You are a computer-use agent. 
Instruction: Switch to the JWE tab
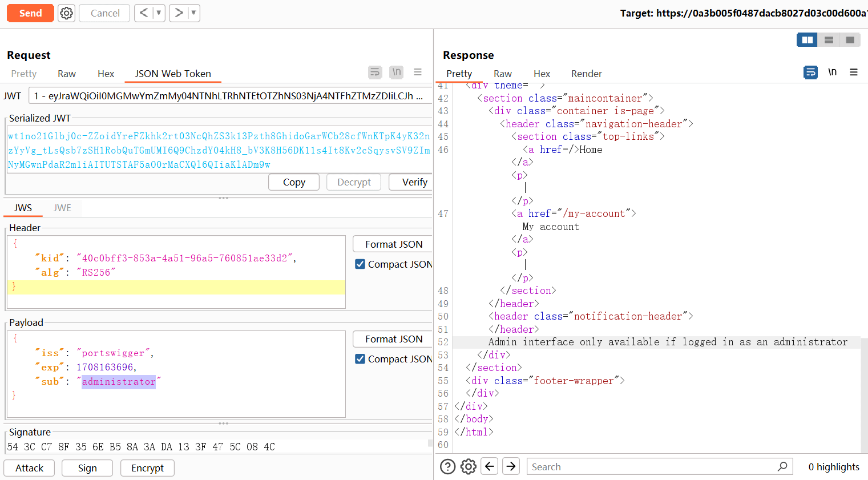[x=62, y=208]
